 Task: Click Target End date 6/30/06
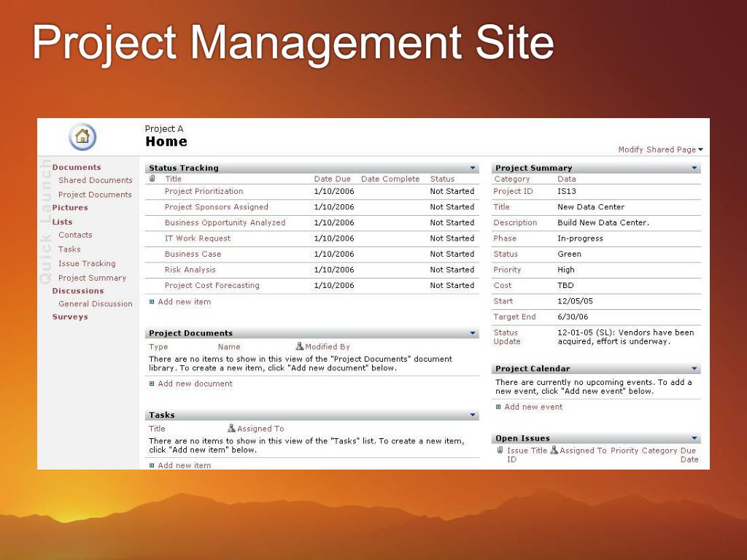click(x=573, y=316)
